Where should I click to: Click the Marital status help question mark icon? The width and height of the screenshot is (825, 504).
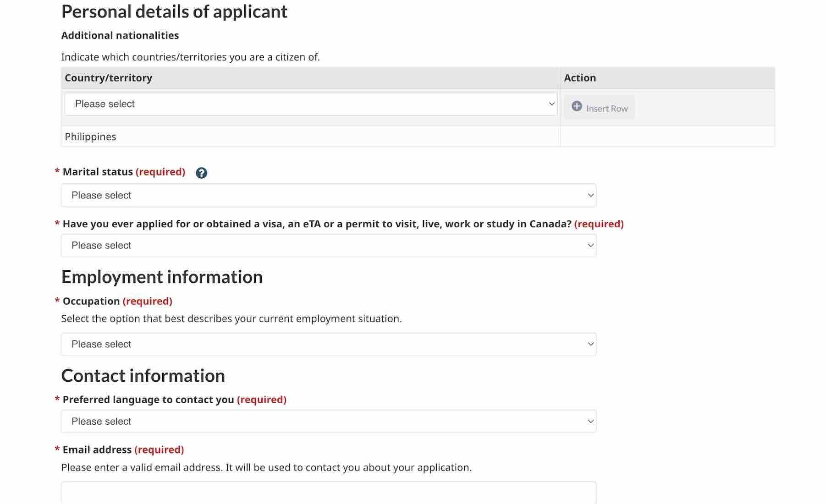[x=201, y=173]
